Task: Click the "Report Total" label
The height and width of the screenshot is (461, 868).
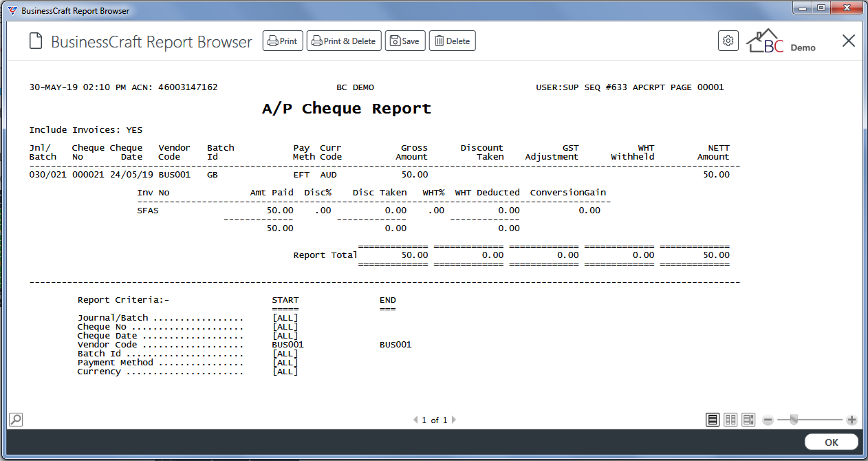Action: click(325, 255)
